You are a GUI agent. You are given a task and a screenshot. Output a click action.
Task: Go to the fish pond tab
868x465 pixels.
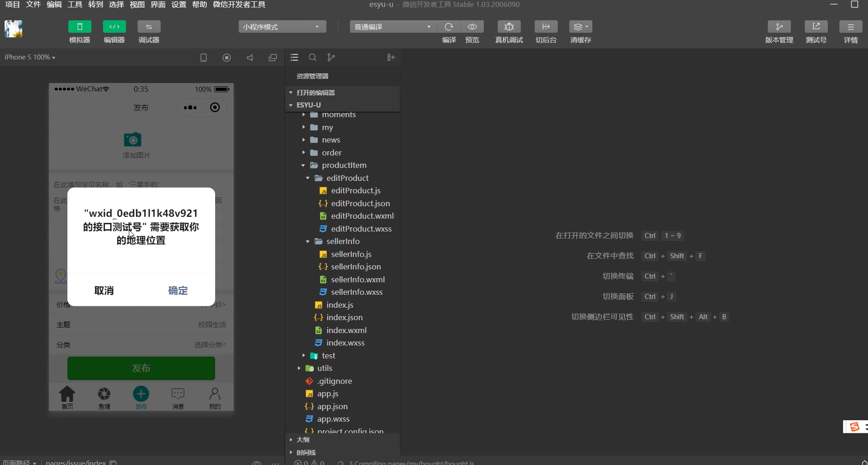click(104, 398)
